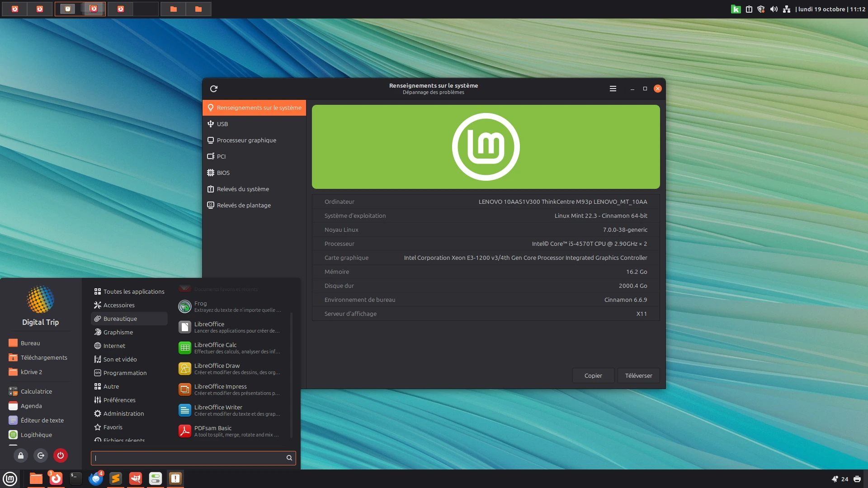Open the hamburger menu in Renseignements window

click(x=613, y=89)
